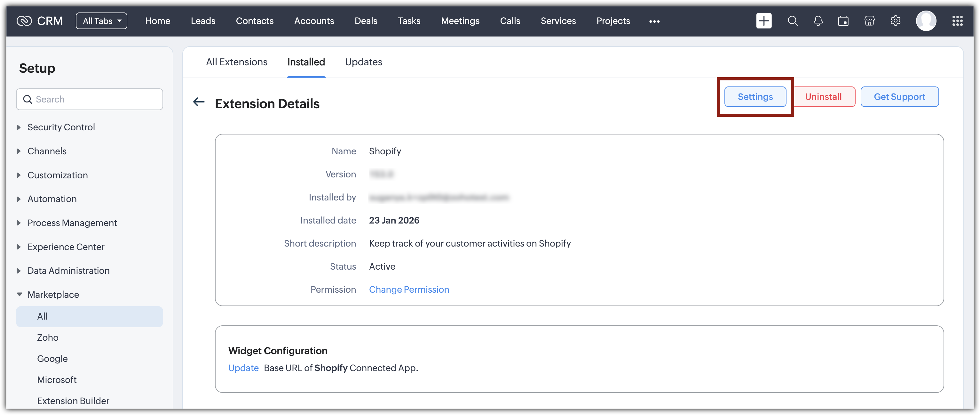980x415 pixels.
Task: Open the calendar icon in header
Action: 843,21
